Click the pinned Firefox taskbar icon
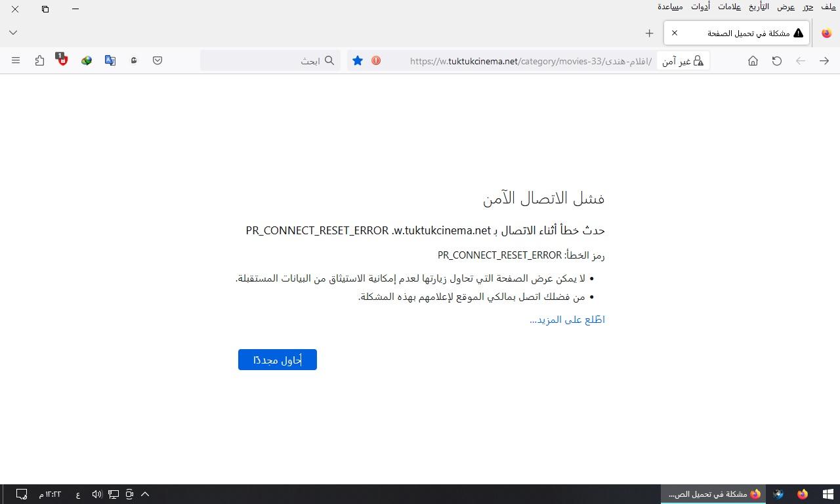Viewport: 840px width, 504px height. coord(803,494)
